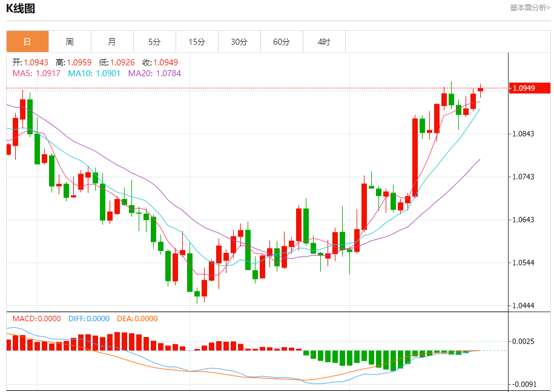The width and height of the screenshot is (554, 392).
Task: Open the 30分 interval tab
Action: (240, 42)
